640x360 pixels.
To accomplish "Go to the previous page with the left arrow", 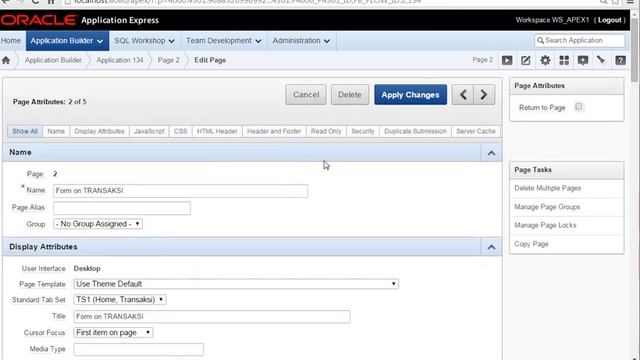I will click(463, 95).
